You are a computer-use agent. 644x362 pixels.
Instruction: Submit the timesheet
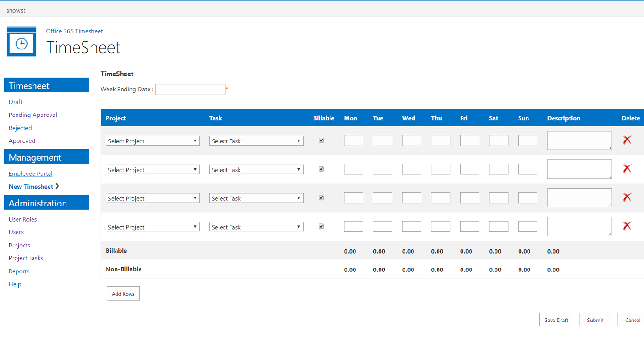(x=595, y=320)
